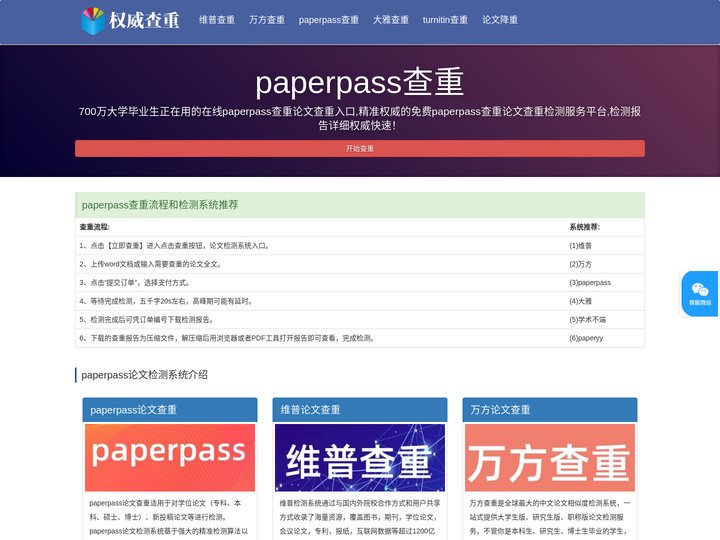The image size is (720, 540).
Task: Click the 权威查重 colorful logo icon
Action: point(93,21)
